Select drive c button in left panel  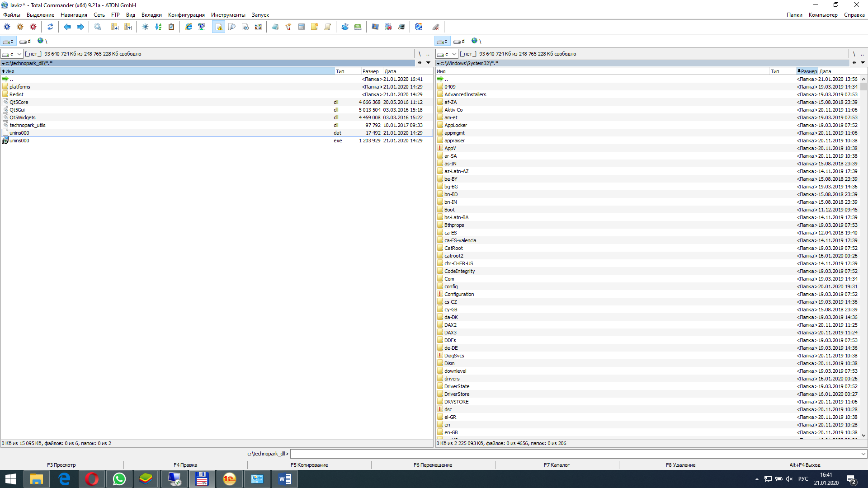point(9,41)
